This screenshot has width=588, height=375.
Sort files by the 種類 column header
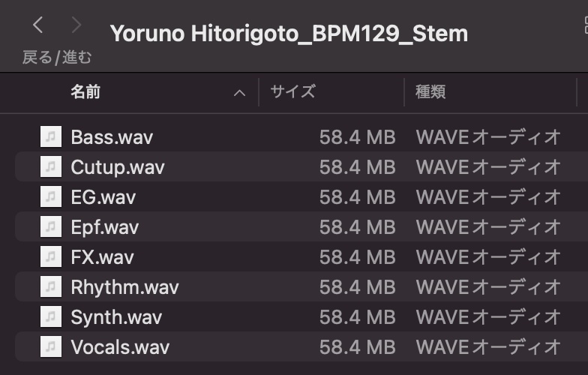[431, 92]
